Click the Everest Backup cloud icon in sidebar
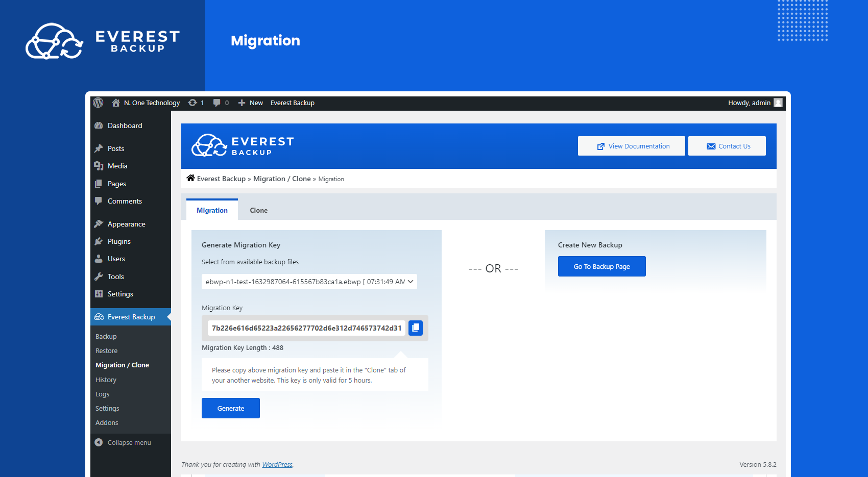The image size is (868, 477). 99,317
